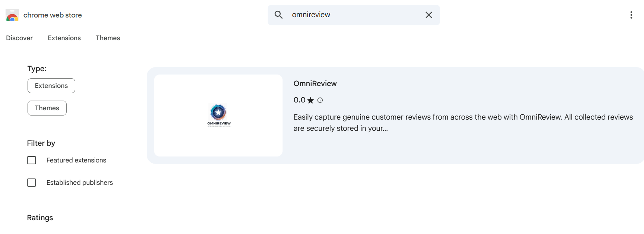This screenshot has width=644, height=234.
Task: Open the Themes tab in top navigation
Action: [108, 38]
